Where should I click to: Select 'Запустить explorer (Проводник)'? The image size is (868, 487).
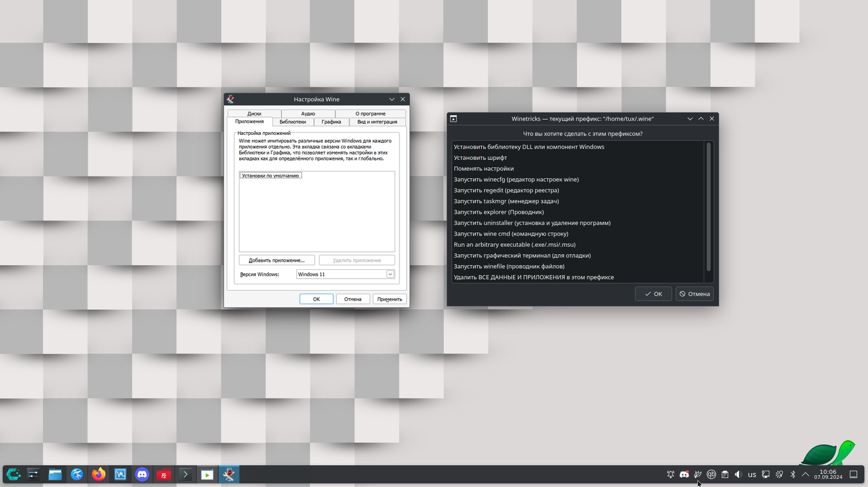coord(578,212)
